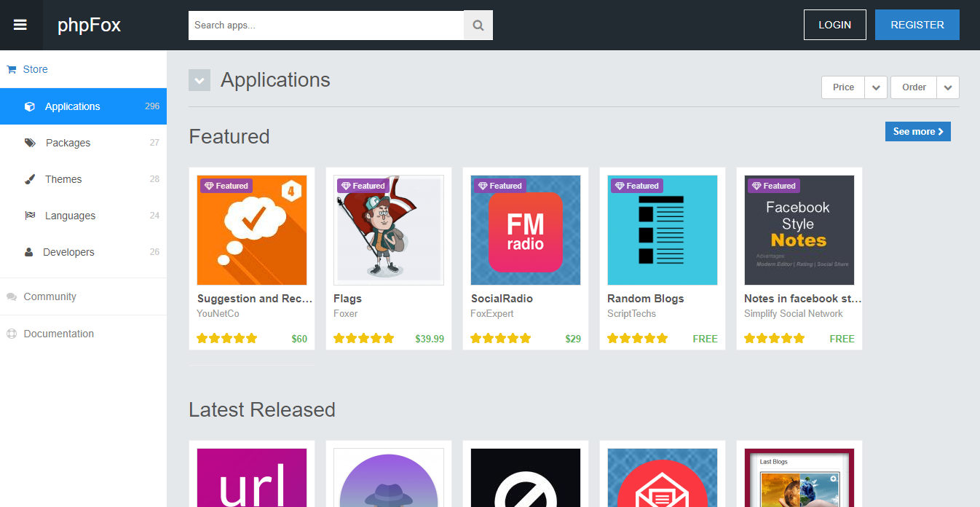
Task: Click See more for Featured apps
Action: click(x=917, y=132)
